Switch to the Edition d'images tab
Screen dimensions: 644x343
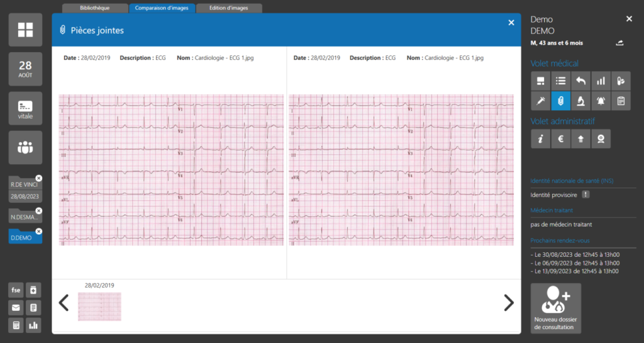pos(229,8)
